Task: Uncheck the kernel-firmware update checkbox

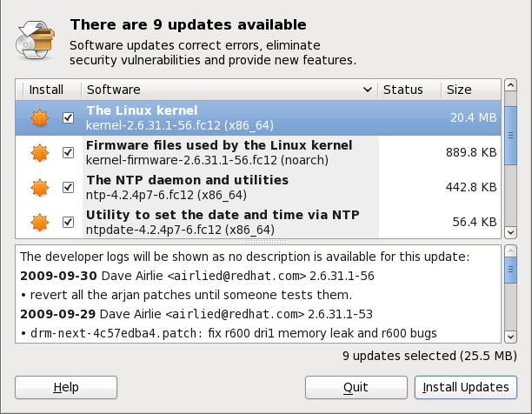Action: click(69, 153)
